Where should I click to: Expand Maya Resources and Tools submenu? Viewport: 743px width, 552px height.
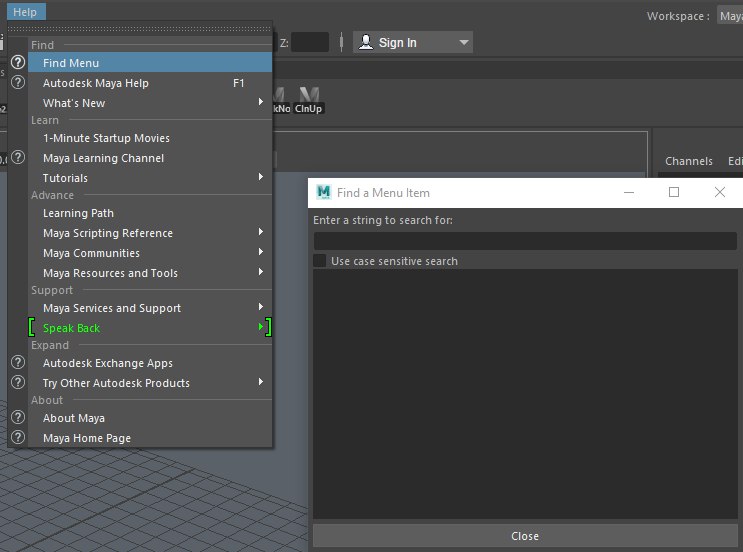(261, 271)
